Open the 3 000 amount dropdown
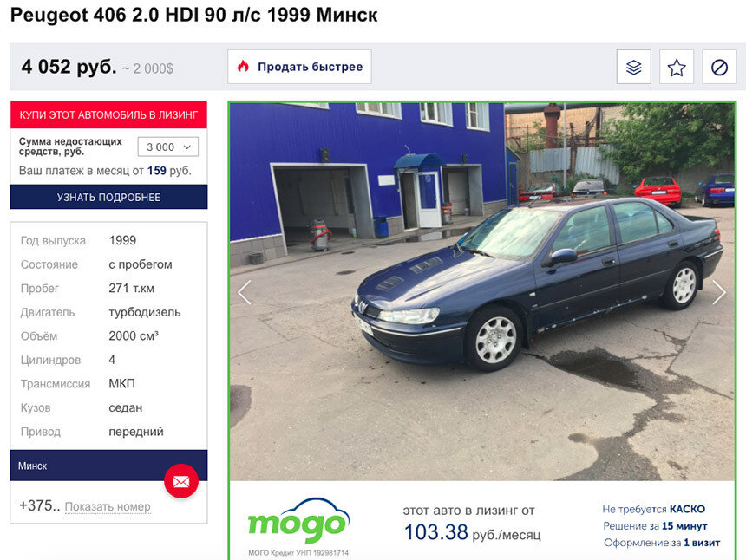Image resolution: width=746 pixels, height=560 pixels. pos(168,147)
